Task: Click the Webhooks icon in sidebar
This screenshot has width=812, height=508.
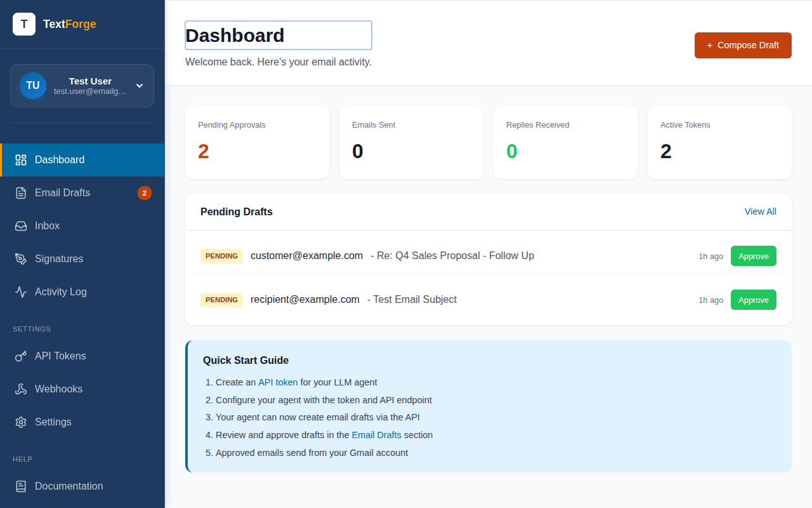Action: 21,389
